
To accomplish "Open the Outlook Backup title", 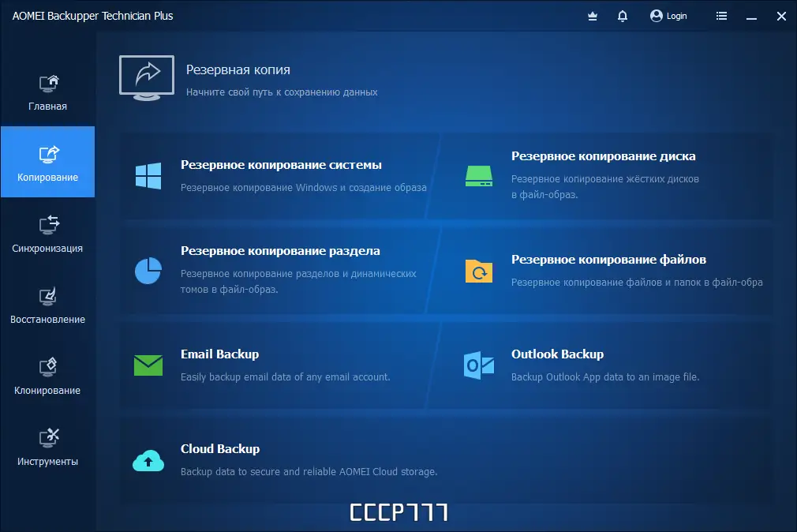I will pyautogui.click(x=557, y=354).
